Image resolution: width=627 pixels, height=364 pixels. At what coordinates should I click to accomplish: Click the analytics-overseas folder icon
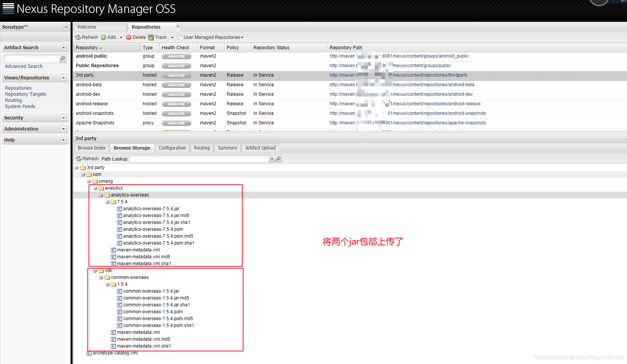(x=107, y=195)
